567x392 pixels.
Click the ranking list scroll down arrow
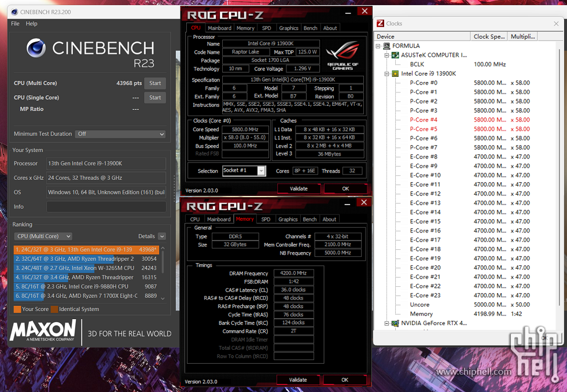(163, 299)
